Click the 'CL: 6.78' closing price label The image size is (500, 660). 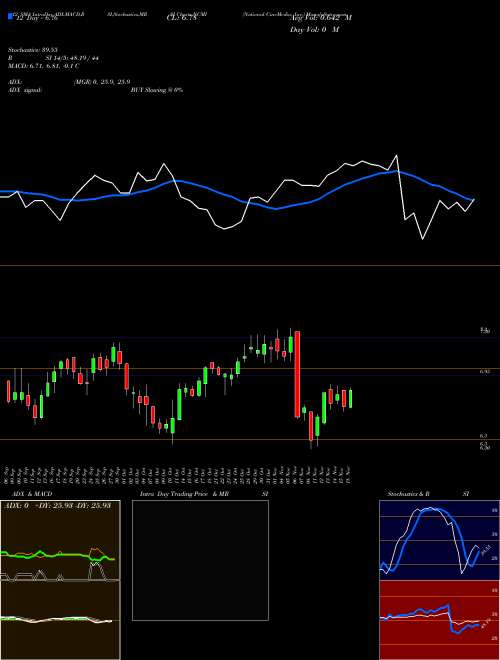click(181, 18)
